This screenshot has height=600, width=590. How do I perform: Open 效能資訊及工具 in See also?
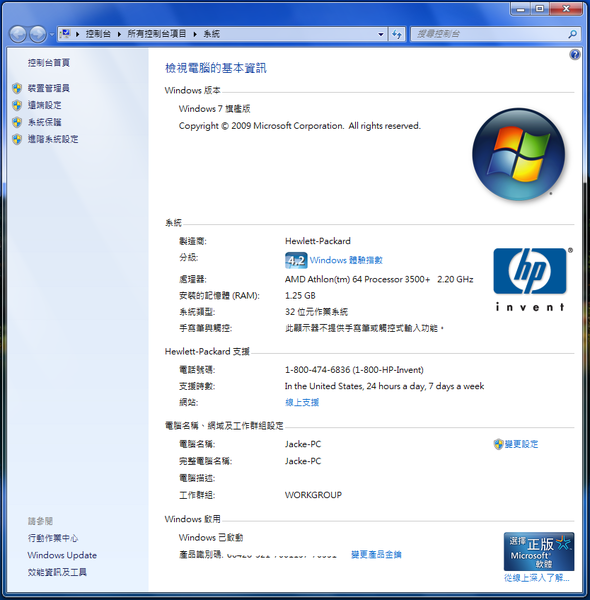[57, 572]
